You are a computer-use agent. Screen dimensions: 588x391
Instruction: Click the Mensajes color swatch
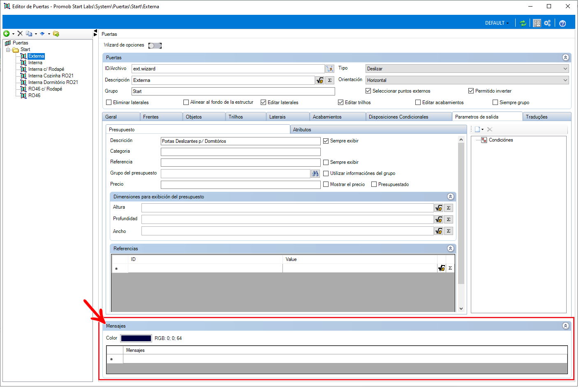(136, 338)
